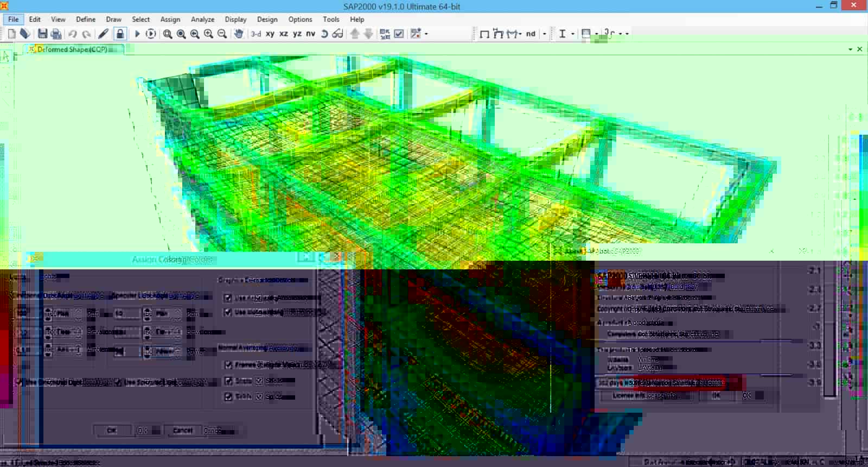Select the Pan hand tool

click(239, 34)
